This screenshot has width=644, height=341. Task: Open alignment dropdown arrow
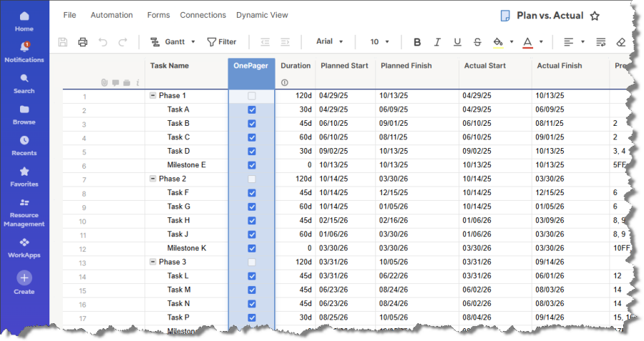tap(582, 42)
